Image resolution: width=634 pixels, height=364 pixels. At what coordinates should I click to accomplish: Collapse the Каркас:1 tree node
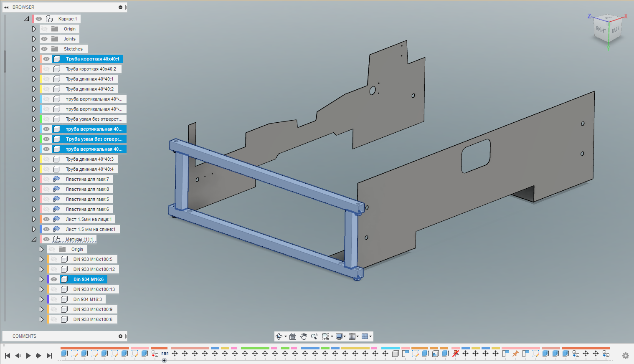tap(27, 19)
